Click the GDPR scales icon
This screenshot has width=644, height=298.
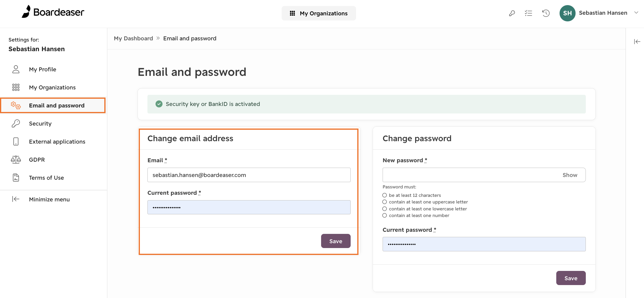pos(16,160)
